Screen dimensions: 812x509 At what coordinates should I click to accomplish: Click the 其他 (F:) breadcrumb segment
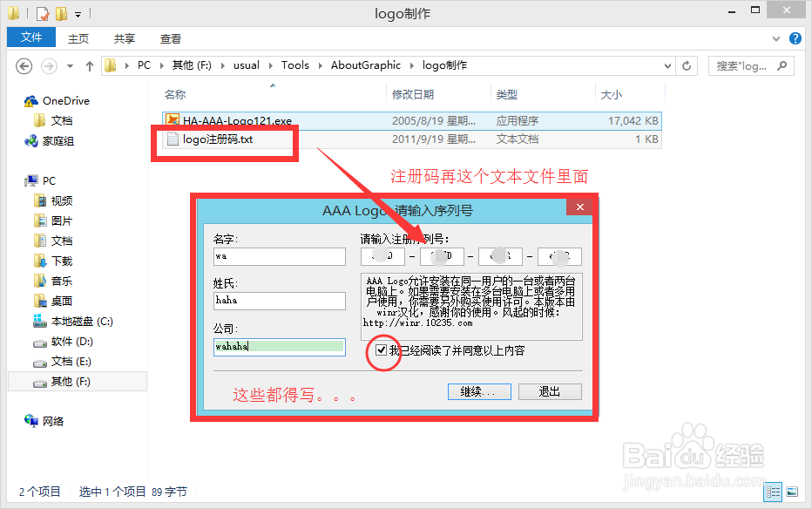(x=192, y=65)
